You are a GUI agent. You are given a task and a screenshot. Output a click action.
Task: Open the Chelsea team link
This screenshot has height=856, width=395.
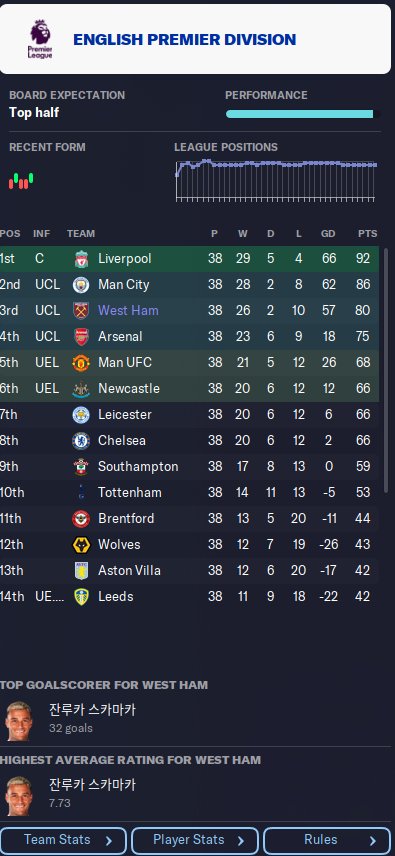click(x=122, y=441)
